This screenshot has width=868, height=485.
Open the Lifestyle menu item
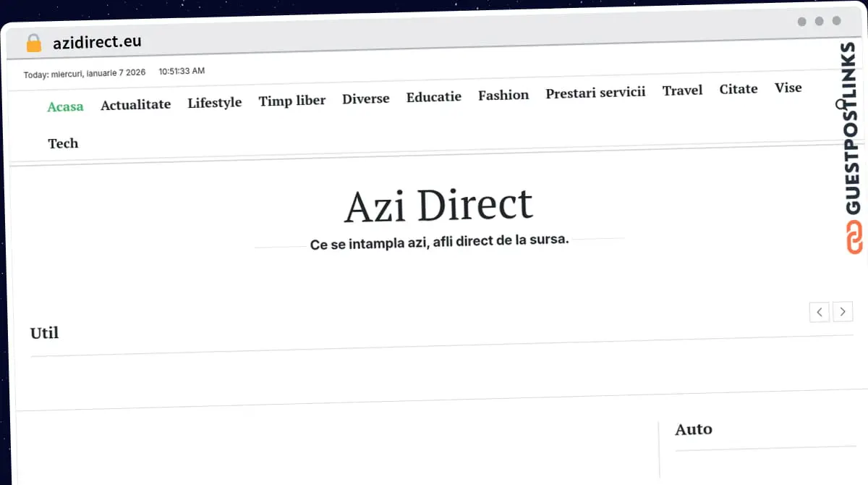(x=214, y=103)
